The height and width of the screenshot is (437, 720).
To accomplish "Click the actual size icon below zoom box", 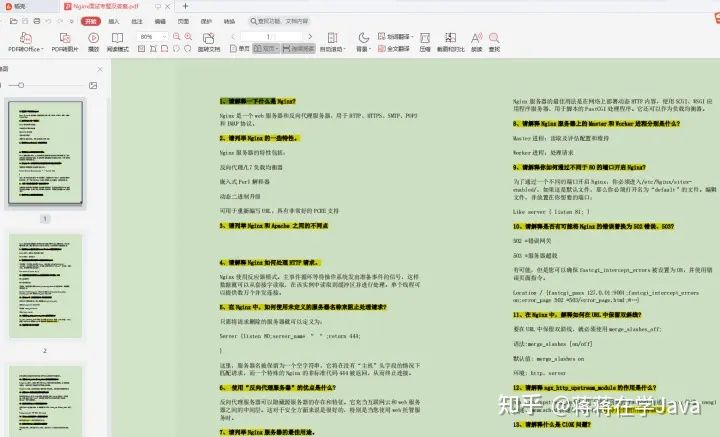I will tap(142, 49).
